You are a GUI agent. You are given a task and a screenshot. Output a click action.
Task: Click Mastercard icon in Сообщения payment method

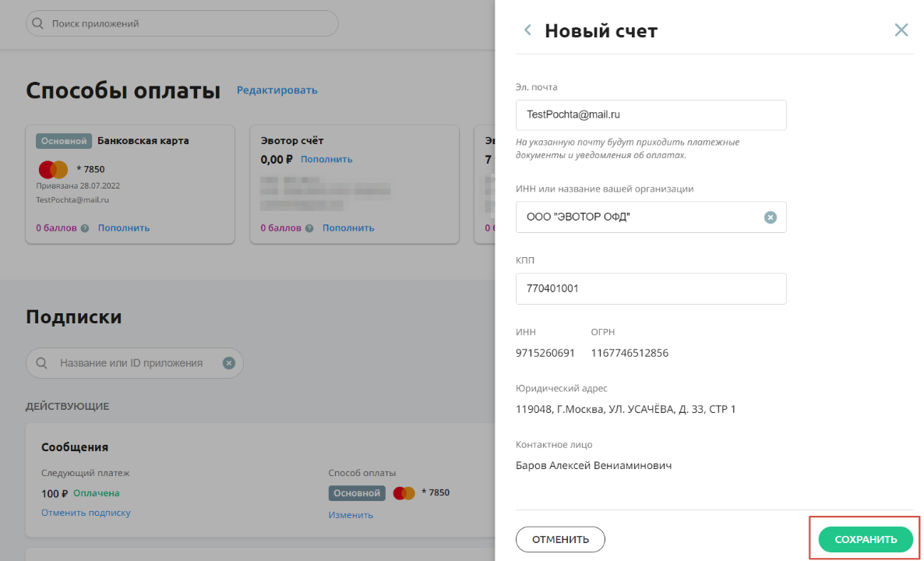click(x=404, y=492)
